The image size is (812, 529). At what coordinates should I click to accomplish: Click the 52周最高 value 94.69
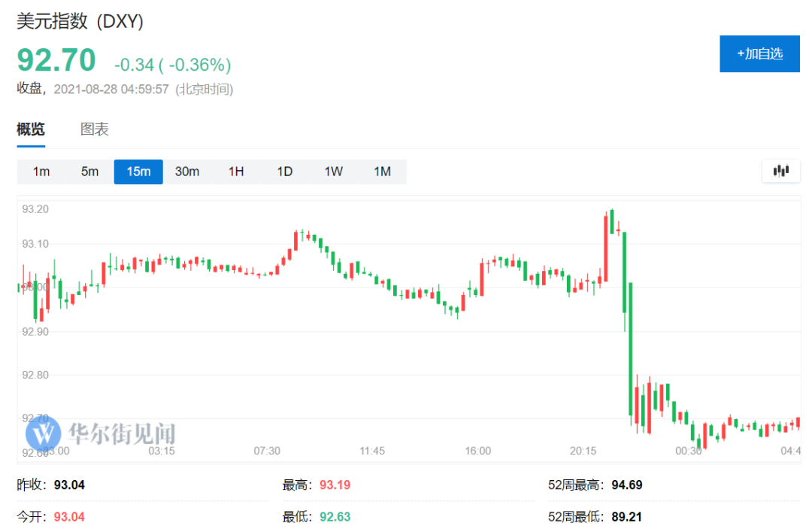tap(627, 485)
